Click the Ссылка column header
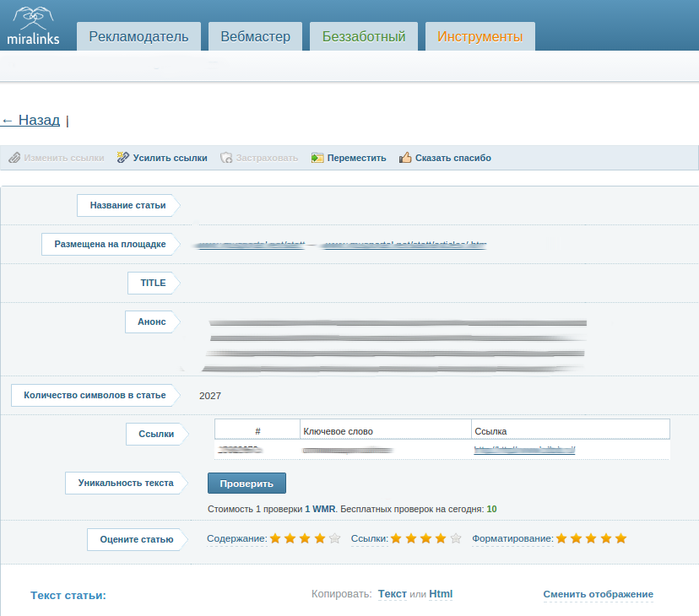699x616 pixels. click(571, 430)
